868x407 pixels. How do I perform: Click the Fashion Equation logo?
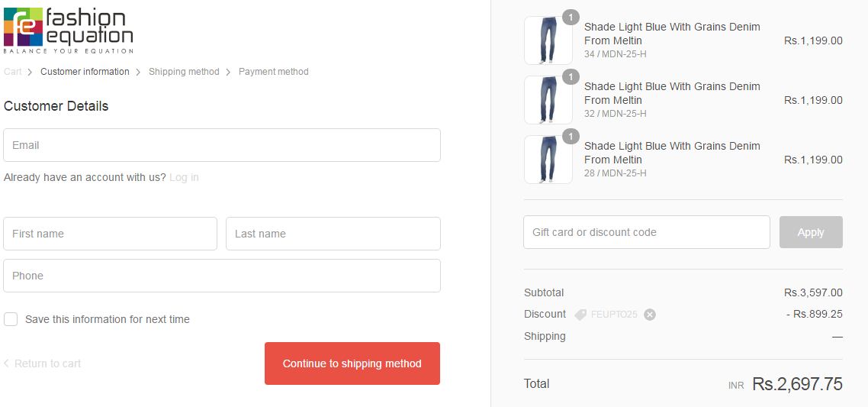point(69,31)
